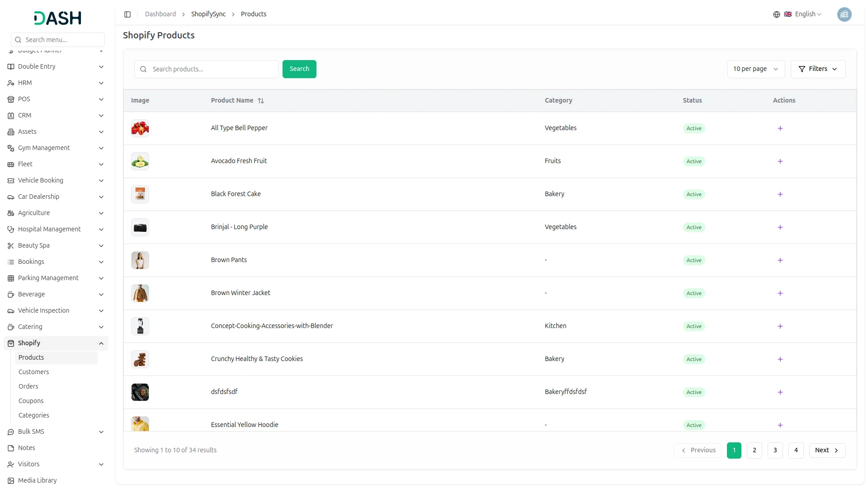Go to page 4
Screen dimensions: 868x488
pos(796,450)
